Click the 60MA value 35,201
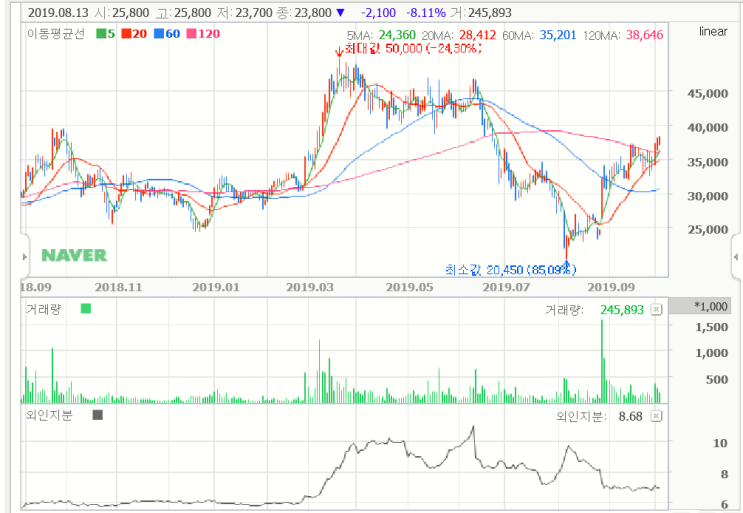Screen dimensions: 743x513 click(x=558, y=35)
